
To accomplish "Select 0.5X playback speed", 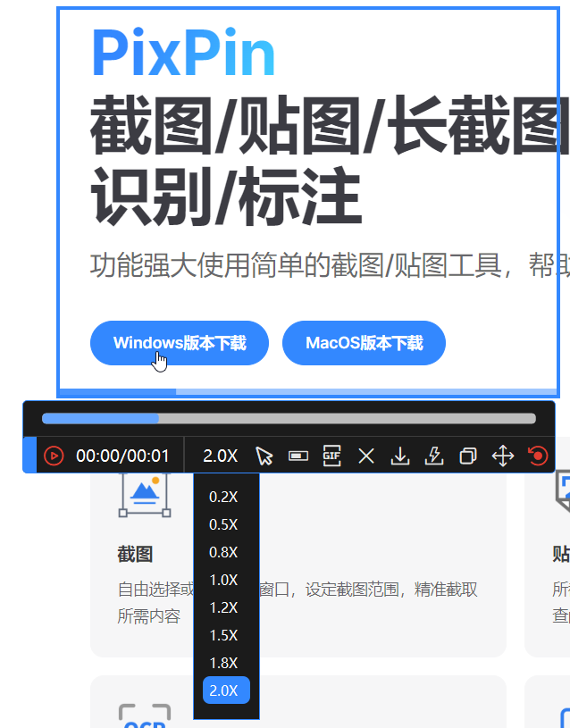I will 223,524.
